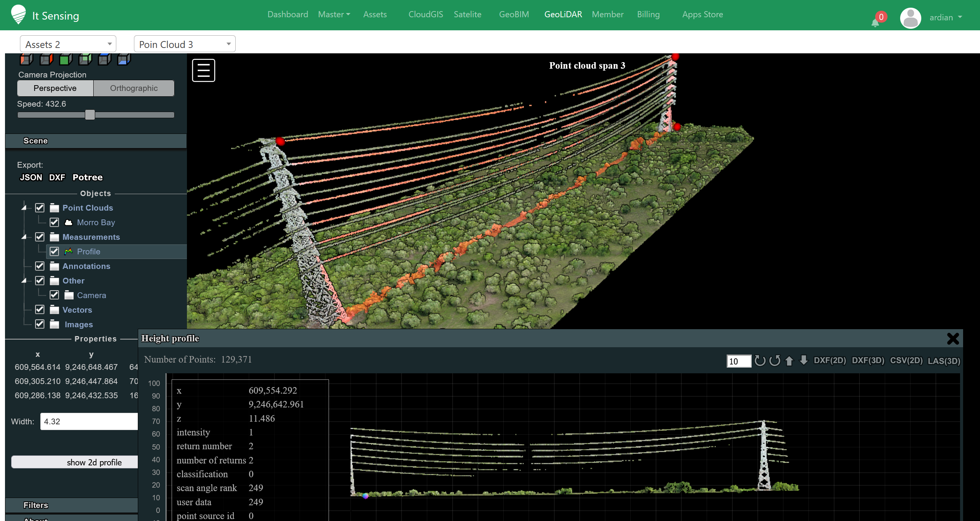Image resolution: width=980 pixels, height=521 pixels.
Task: Collapse the Point Clouds tree node
Action: click(x=24, y=208)
